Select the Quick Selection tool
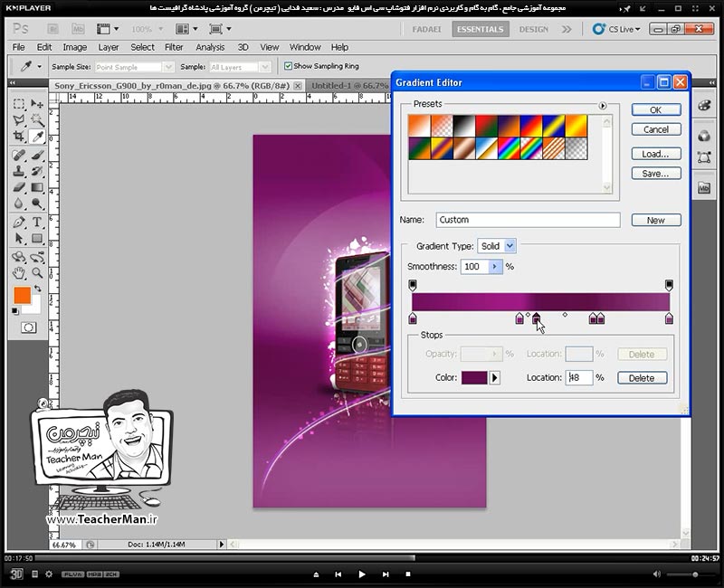Image resolution: width=724 pixels, height=588 pixels. coord(37,120)
